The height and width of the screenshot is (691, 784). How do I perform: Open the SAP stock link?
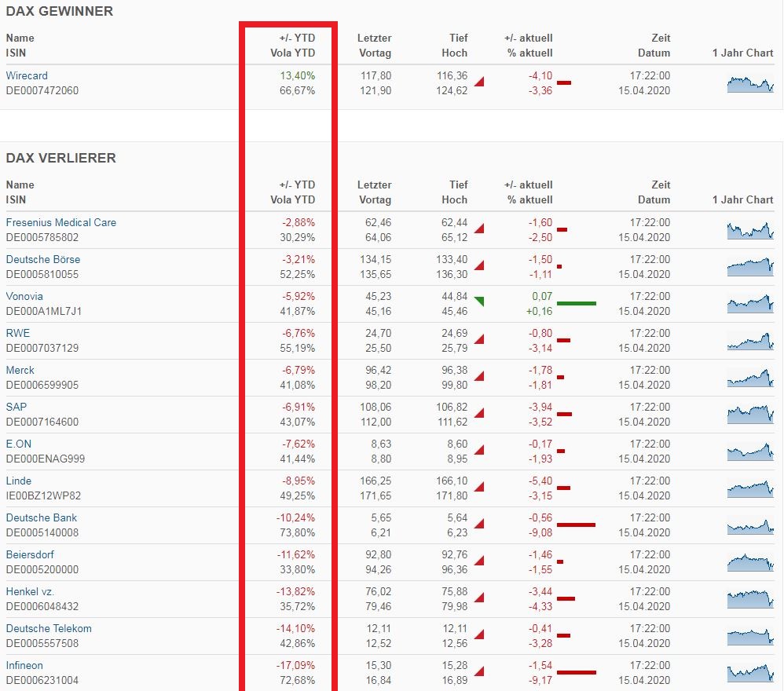point(16,408)
